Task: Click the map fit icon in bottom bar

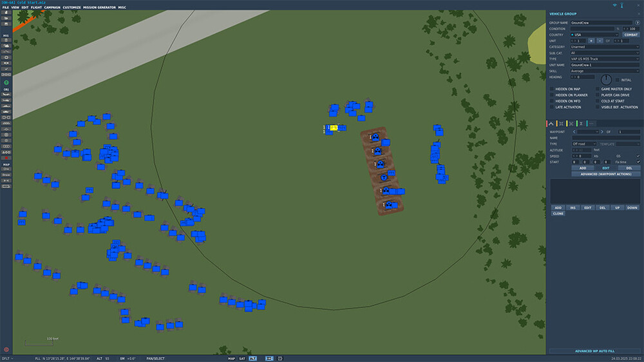Action: [x=269, y=358]
